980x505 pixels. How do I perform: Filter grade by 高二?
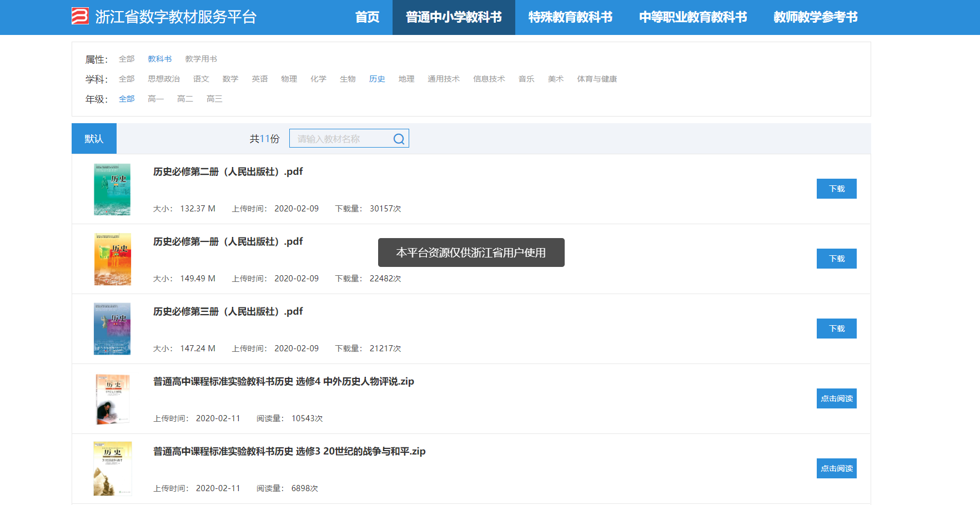coord(185,99)
